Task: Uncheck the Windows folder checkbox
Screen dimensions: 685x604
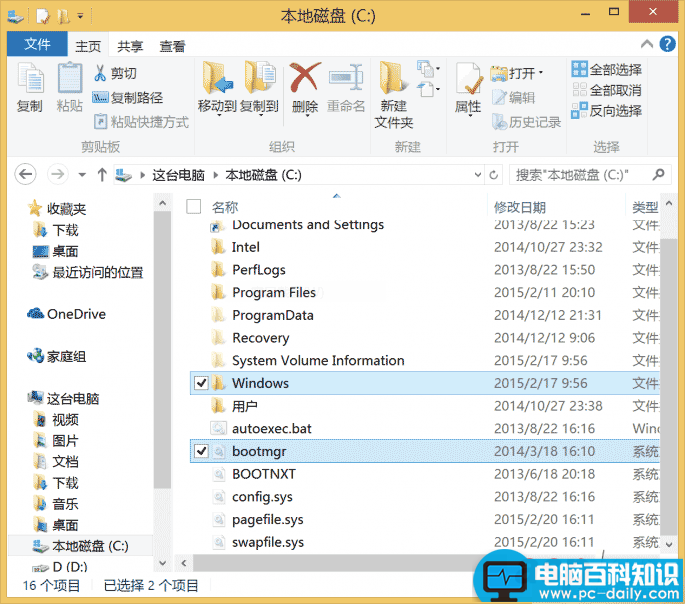Action: [201, 383]
